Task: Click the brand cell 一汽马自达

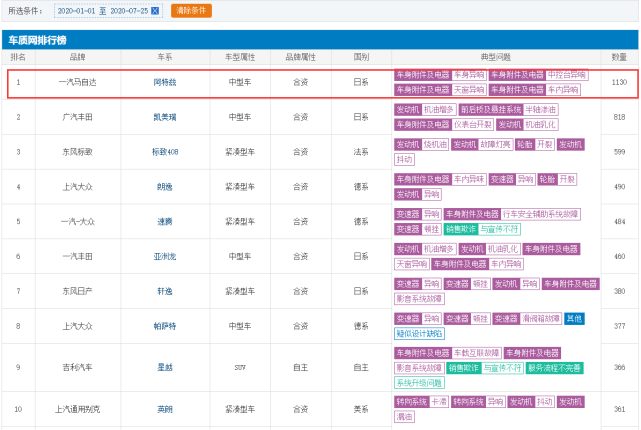Action: (x=78, y=82)
